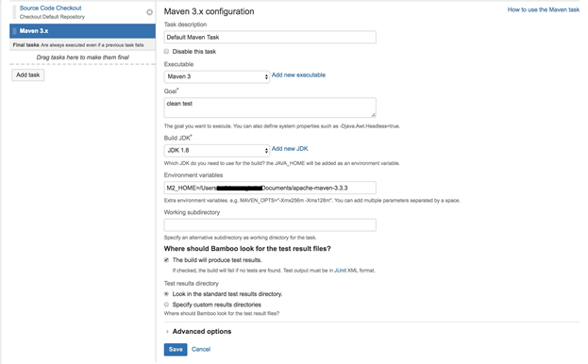
Task: Select the Maven 3.x task
Action: (x=82, y=31)
